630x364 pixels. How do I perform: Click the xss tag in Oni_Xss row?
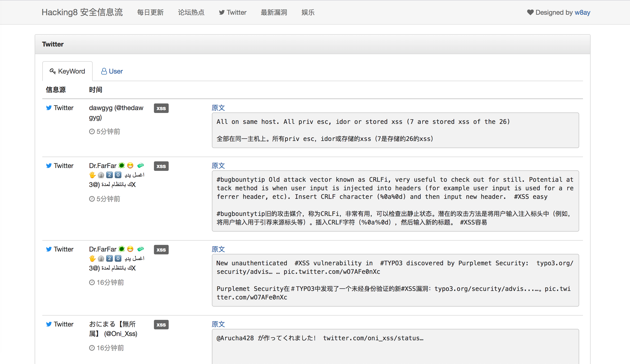[x=161, y=325]
